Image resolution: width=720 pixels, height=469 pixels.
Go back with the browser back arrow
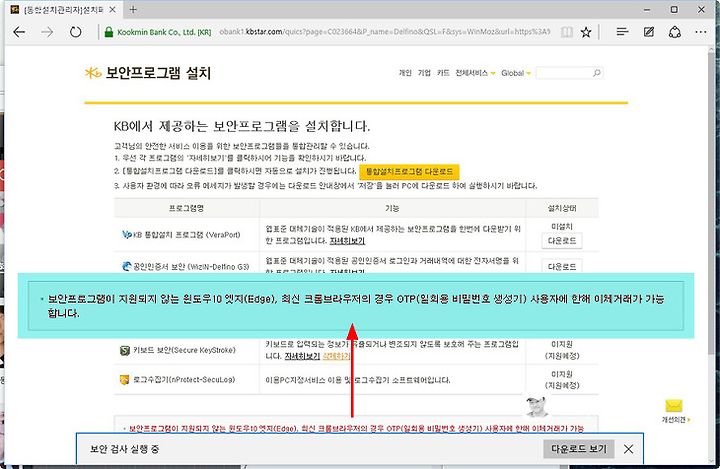19,32
